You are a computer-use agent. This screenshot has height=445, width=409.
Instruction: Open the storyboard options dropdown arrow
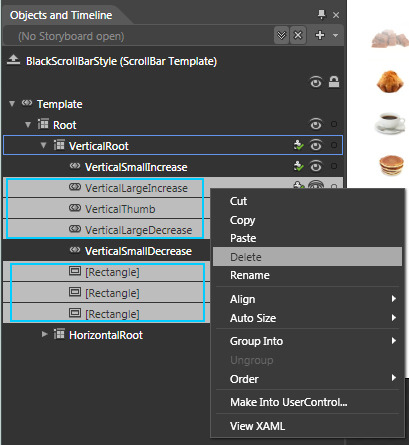335,35
